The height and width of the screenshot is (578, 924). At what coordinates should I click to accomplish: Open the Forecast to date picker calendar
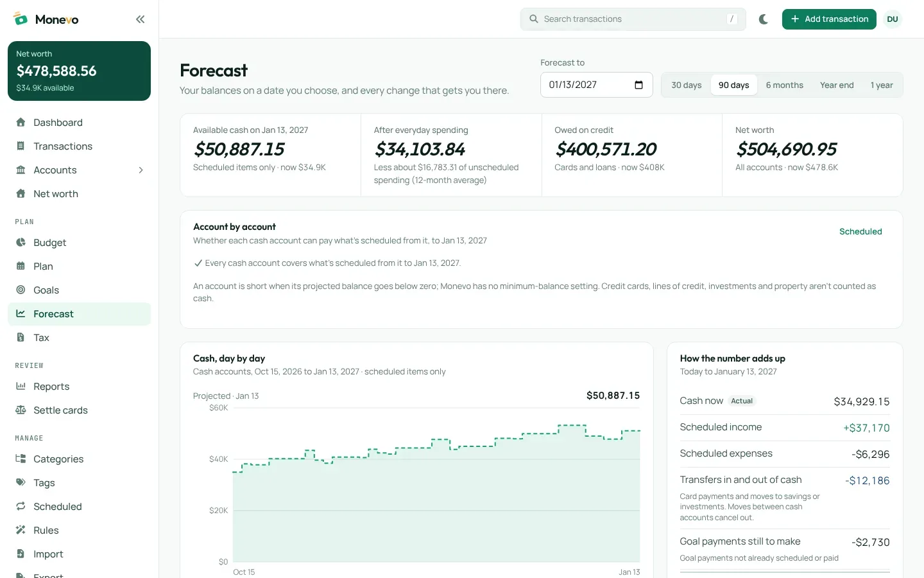pos(638,85)
